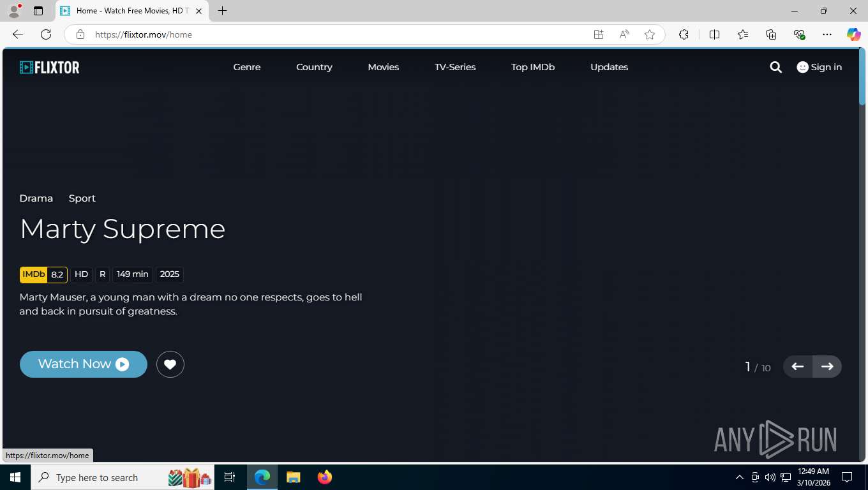Viewport: 868px width, 490px height.
Task: Open Task View on the taskbar
Action: pos(230,477)
